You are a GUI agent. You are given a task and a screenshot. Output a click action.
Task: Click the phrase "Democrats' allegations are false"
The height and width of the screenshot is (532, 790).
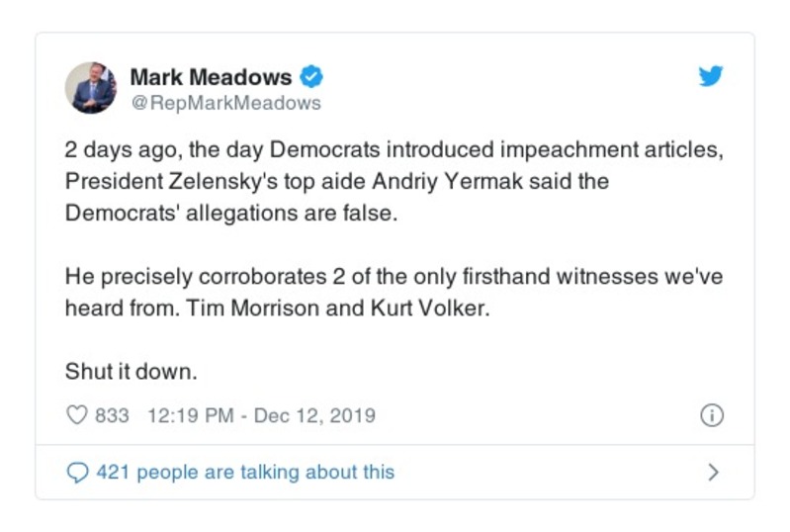coord(230,213)
